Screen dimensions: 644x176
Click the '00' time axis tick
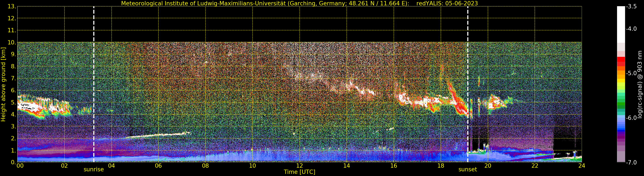[20, 166]
